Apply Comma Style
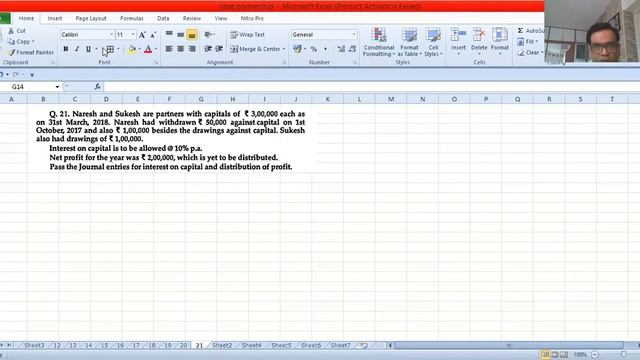 point(325,49)
